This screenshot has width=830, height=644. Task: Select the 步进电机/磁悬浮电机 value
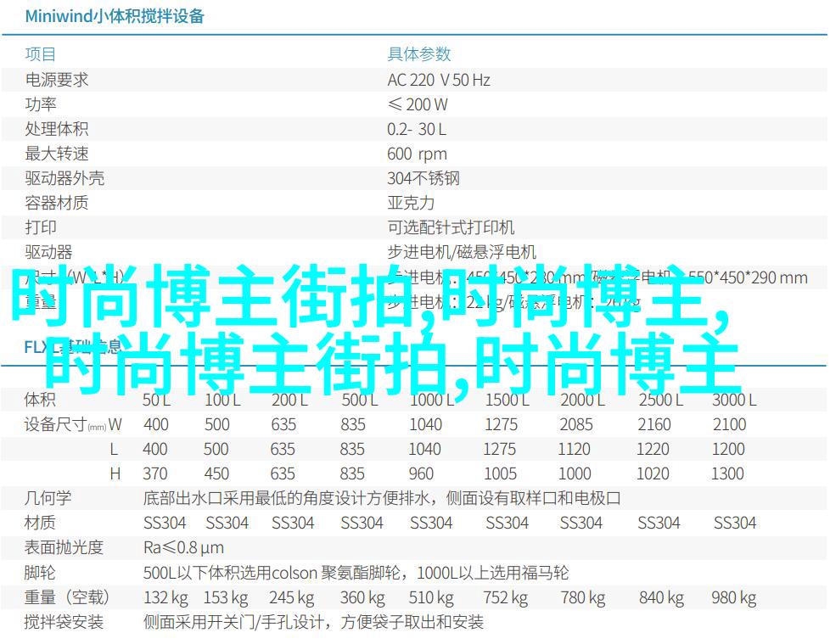point(462,252)
